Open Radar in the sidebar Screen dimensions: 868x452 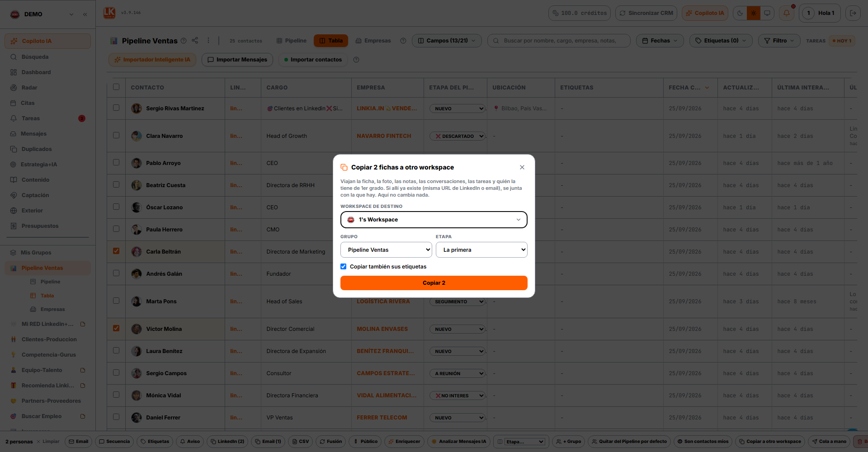tap(47, 88)
